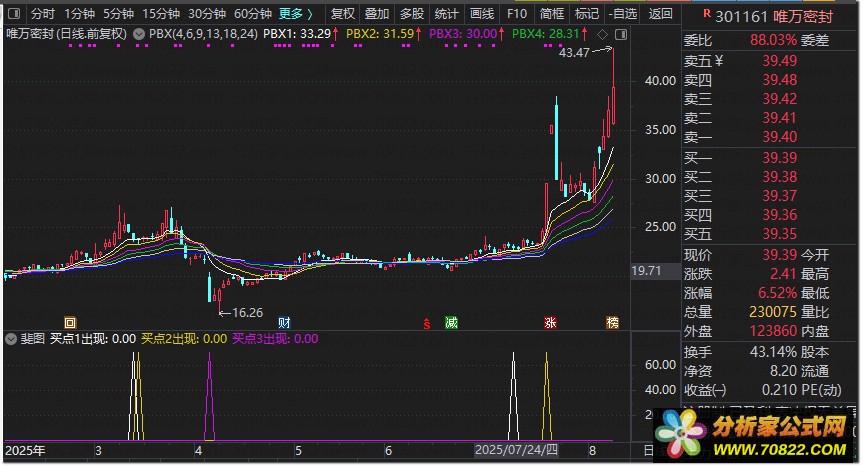Click the red S marker icon

pyautogui.click(x=427, y=323)
